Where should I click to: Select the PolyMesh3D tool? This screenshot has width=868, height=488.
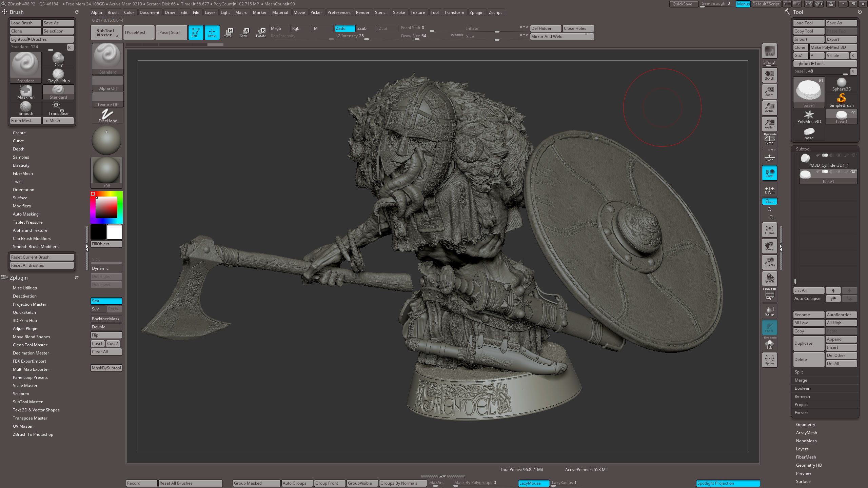(x=809, y=117)
